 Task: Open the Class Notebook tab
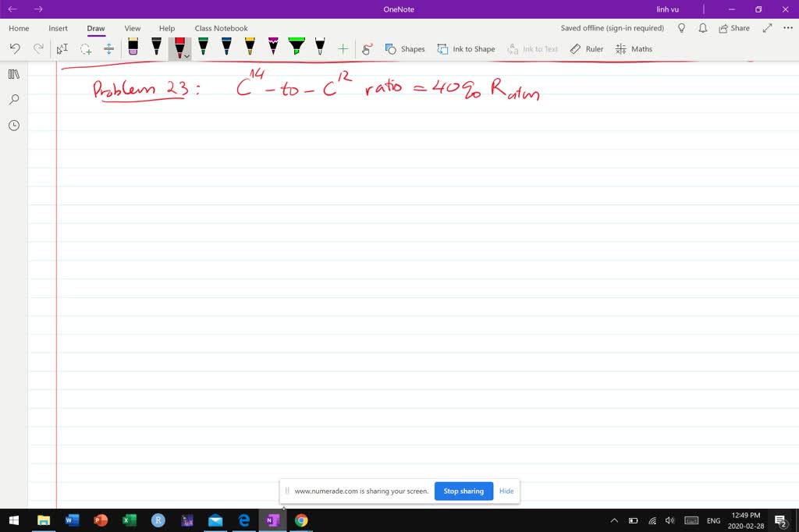point(221,28)
